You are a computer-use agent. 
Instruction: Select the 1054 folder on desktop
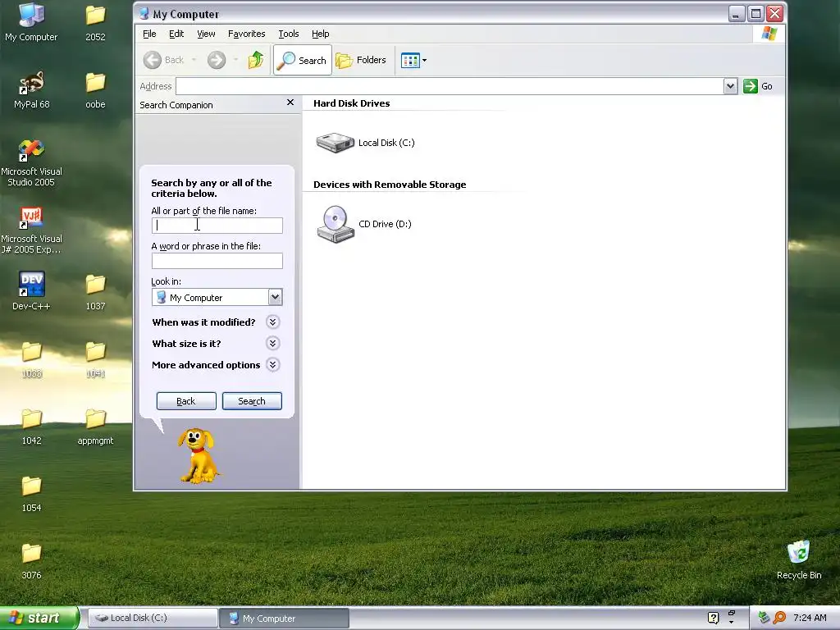point(32,494)
